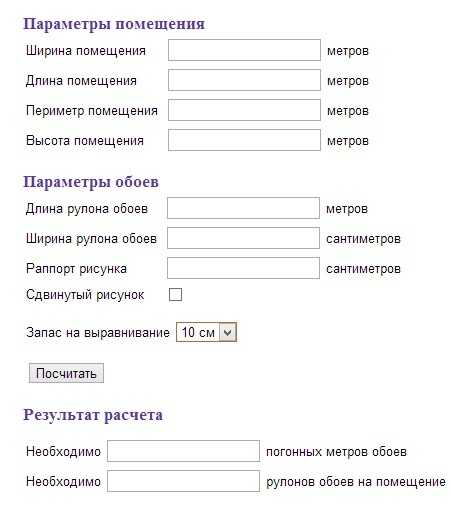Image resolution: width=452 pixels, height=505 pixels.
Task: Click the Сдвинутый рисунок label text
Action: (85, 295)
